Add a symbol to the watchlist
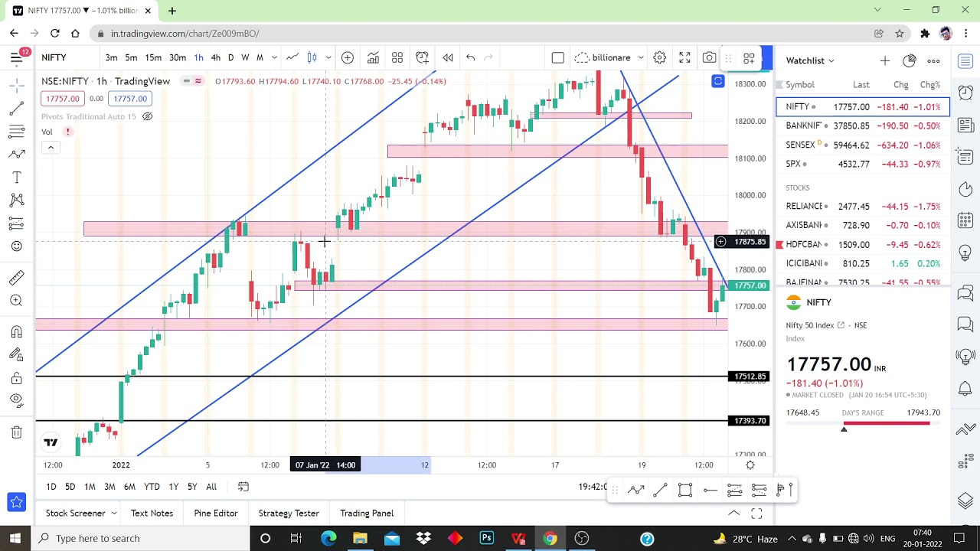Viewport: 980px width, 551px height. tap(885, 60)
